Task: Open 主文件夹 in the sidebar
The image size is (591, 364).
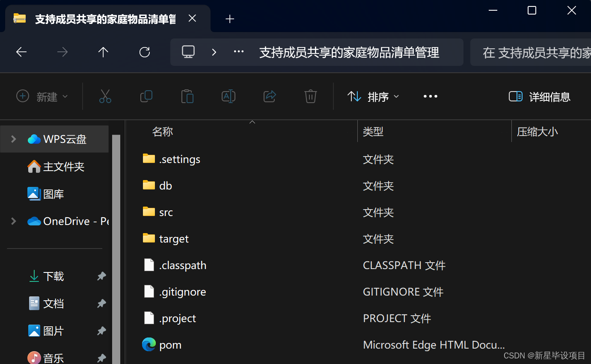Action: pos(56,166)
